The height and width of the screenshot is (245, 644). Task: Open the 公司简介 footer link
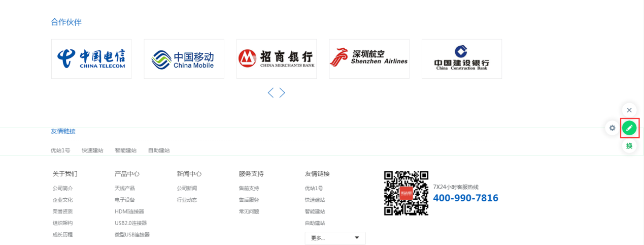(62, 188)
